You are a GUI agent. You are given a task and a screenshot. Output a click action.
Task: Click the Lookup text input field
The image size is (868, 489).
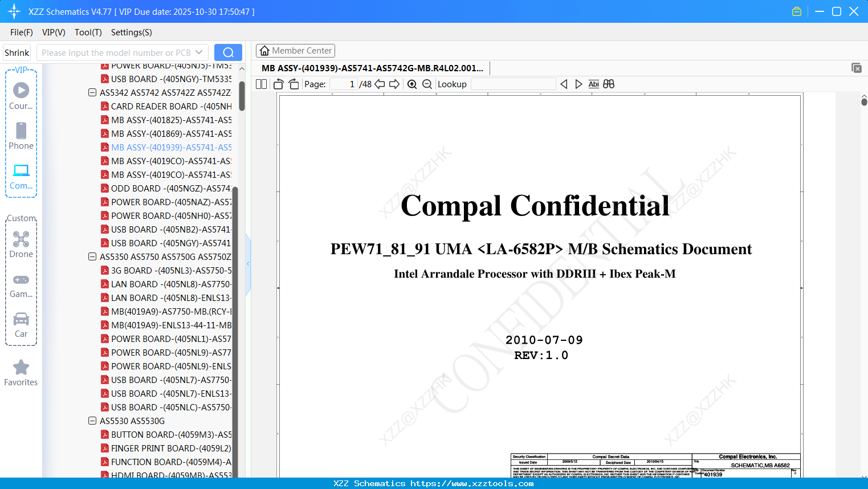pos(513,84)
